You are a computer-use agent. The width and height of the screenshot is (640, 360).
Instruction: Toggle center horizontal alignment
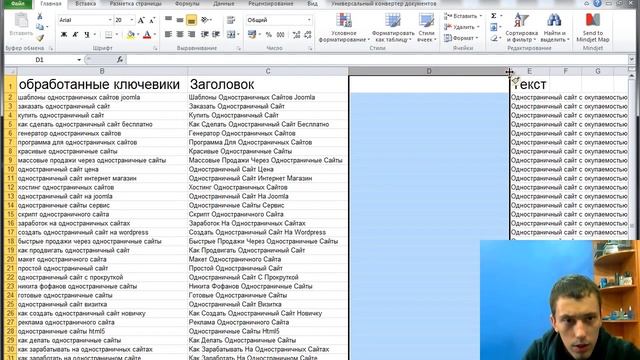180,35
